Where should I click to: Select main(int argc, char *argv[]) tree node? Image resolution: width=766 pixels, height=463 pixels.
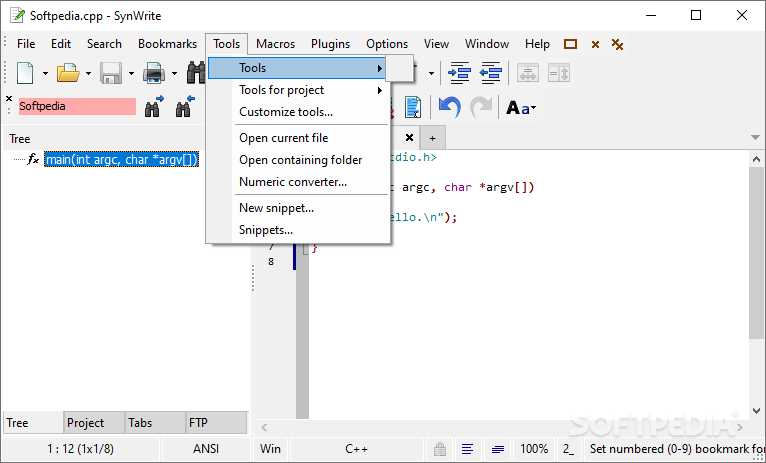(x=121, y=159)
